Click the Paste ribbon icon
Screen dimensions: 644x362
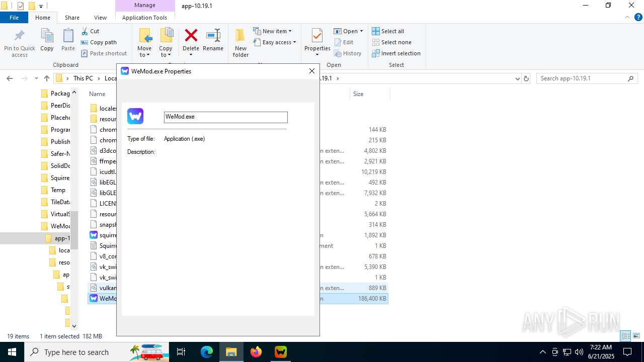pyautogui.click(x=68, y=40)
